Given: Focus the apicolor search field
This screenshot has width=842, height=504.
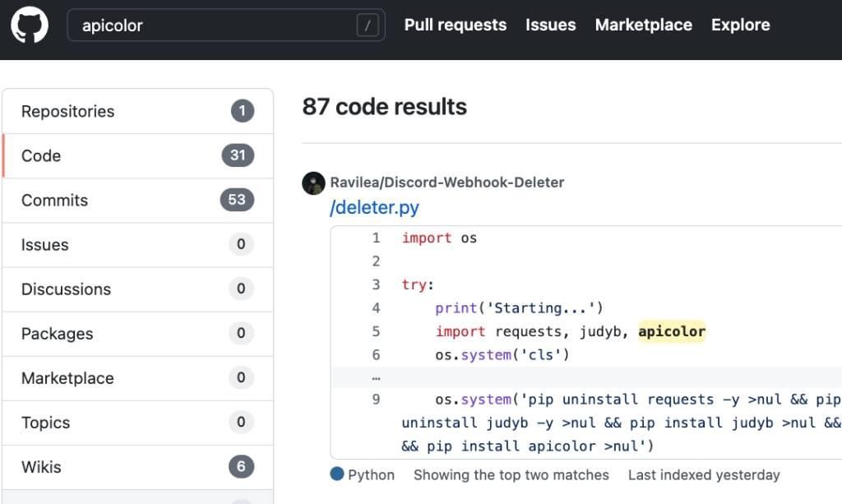Looking at the screenshot, I should click(226, 25).
